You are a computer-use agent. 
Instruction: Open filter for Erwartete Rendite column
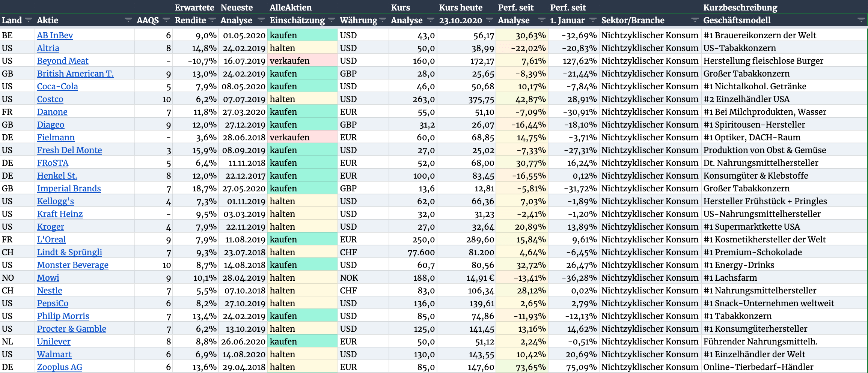click(212, 20)
